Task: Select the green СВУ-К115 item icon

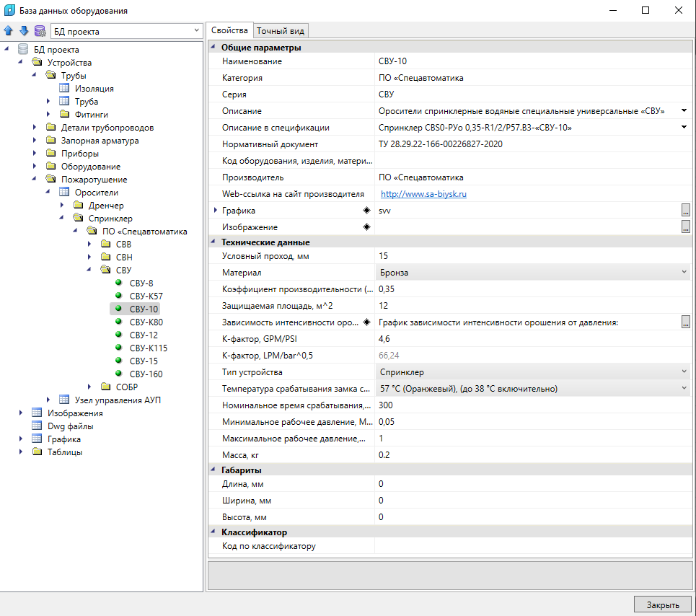Action: pos(118,347)
